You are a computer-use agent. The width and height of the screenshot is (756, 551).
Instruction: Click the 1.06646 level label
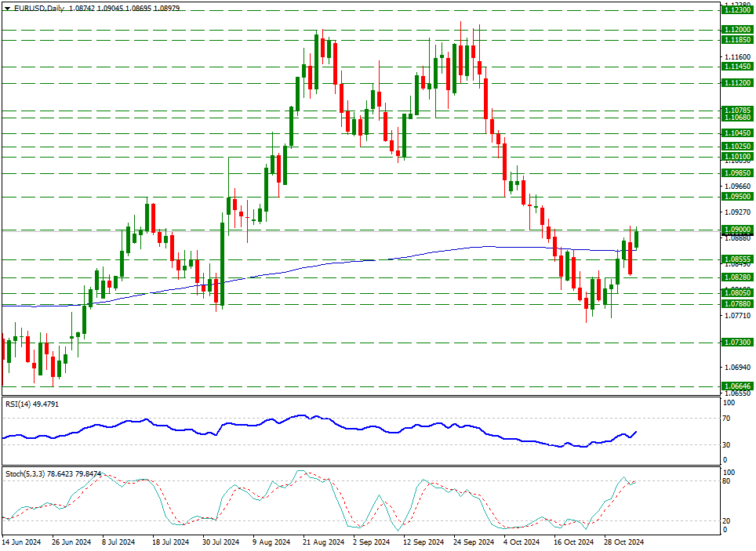coord(738,386)
